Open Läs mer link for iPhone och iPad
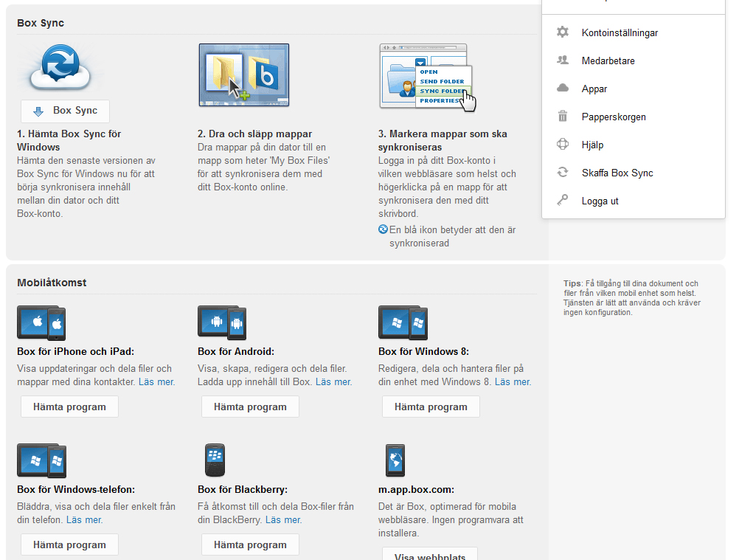Viewport: 739px width, 560px height. pyautogui.click(x=156, y=382)
